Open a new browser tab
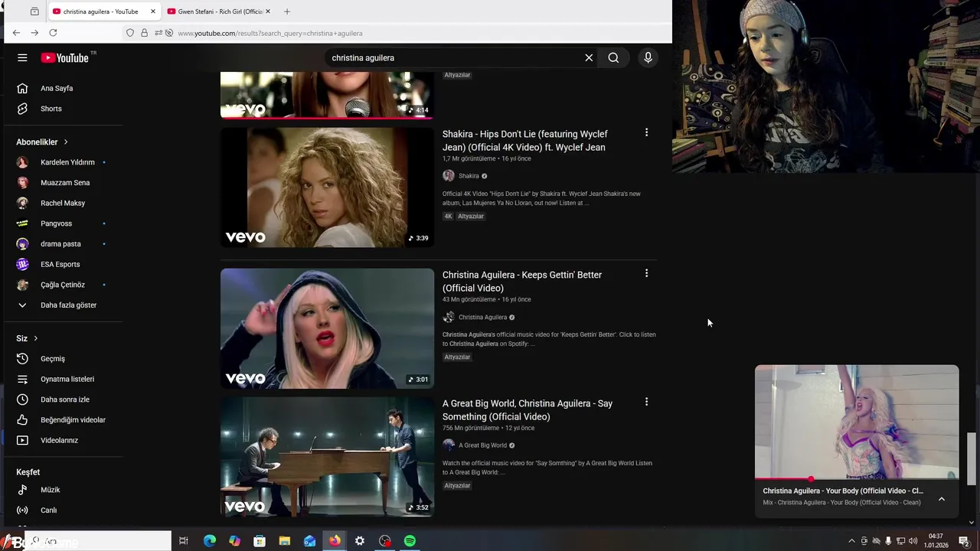980x551 pixels. tap(287, 11)
